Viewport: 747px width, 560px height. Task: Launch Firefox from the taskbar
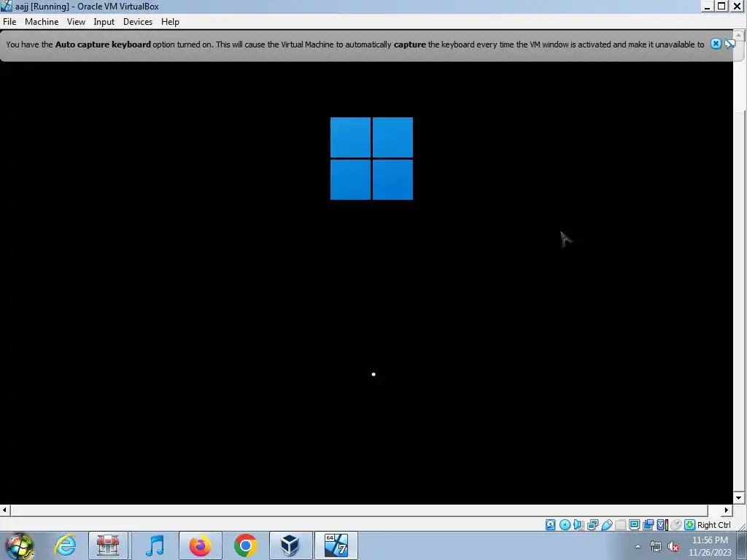point(201,545)
